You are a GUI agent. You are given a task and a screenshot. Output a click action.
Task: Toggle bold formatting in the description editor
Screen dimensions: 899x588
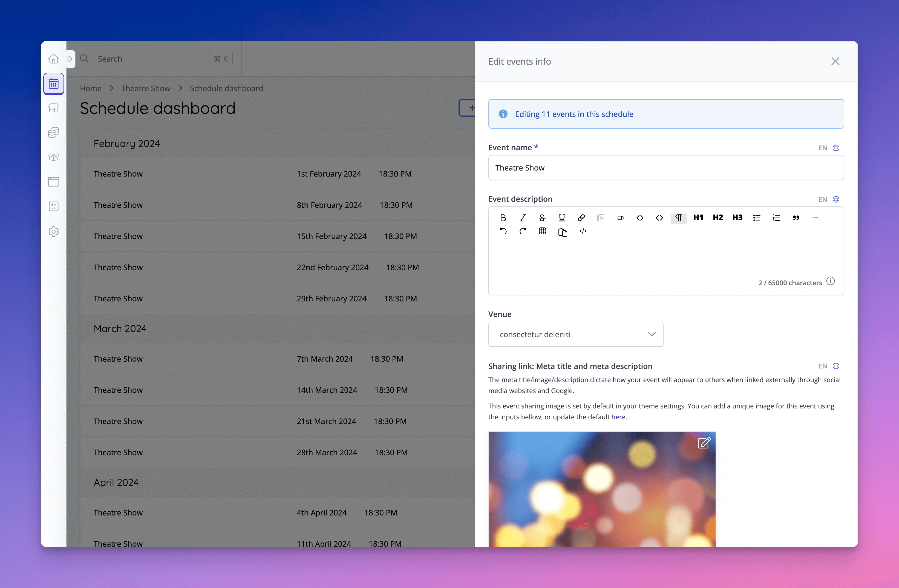[x=503, y=218]
